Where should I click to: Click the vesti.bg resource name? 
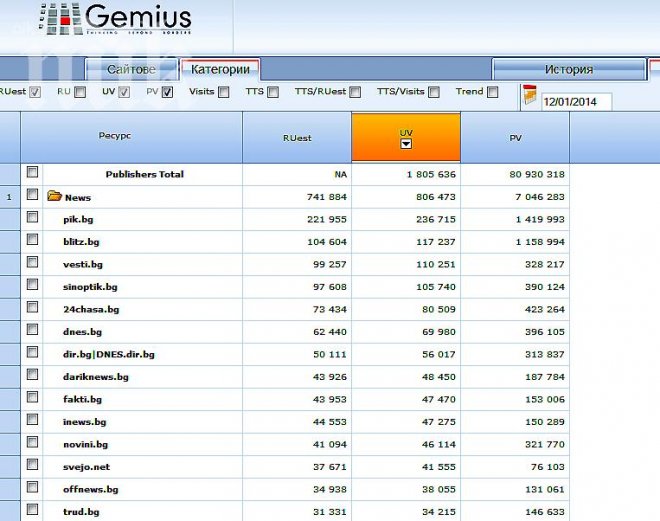(82, 264)
